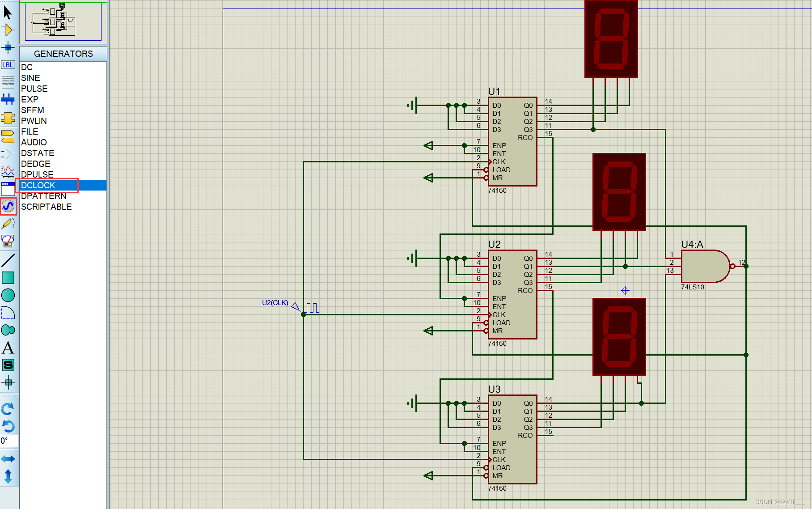Click the rotation angle input field
Image resolution: width=812 pixels, height=509 pixels.
coord(8,441)
